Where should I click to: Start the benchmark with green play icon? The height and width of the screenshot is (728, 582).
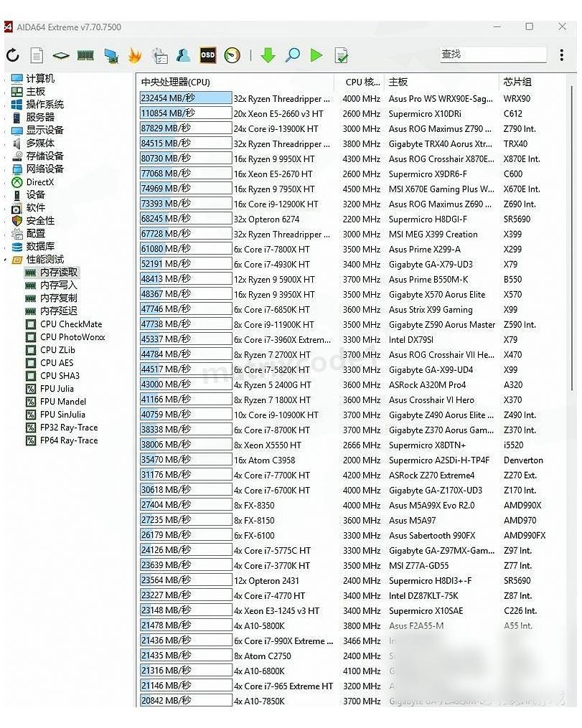coord(316,56)
